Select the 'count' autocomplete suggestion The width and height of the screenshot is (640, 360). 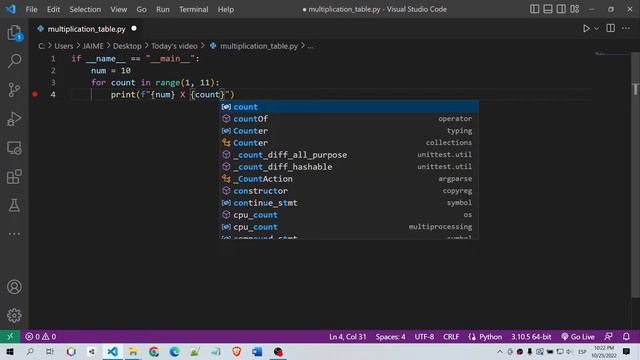pyautogui.click(x=349, y=107)
